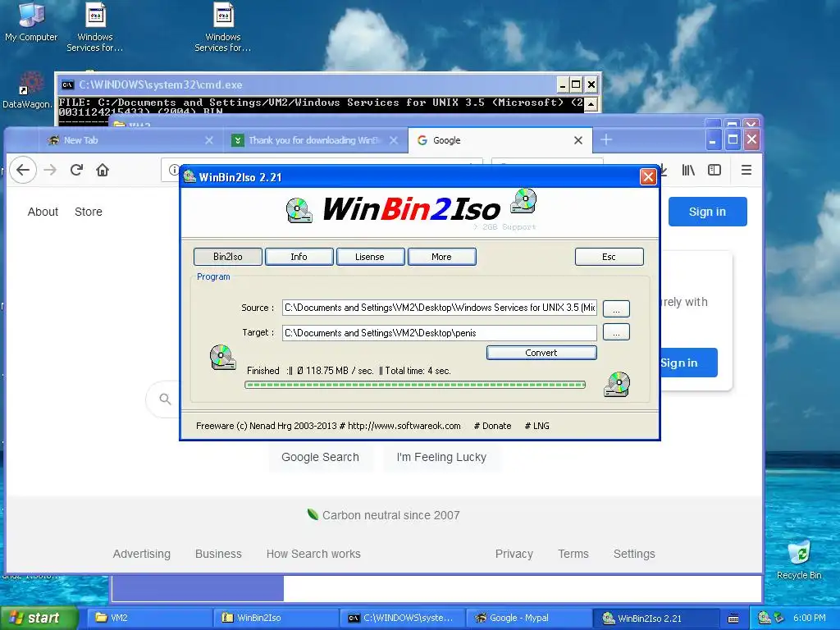Go back in the Mypal browser

[x=22, y=170]
